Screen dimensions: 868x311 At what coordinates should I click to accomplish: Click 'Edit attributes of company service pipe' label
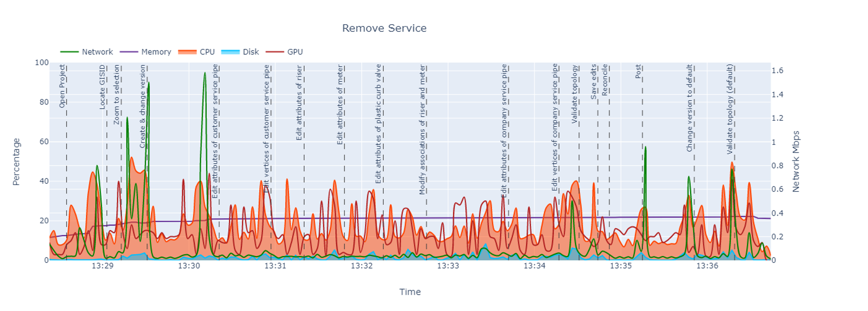pyautogui.click(x=504, y=130)
